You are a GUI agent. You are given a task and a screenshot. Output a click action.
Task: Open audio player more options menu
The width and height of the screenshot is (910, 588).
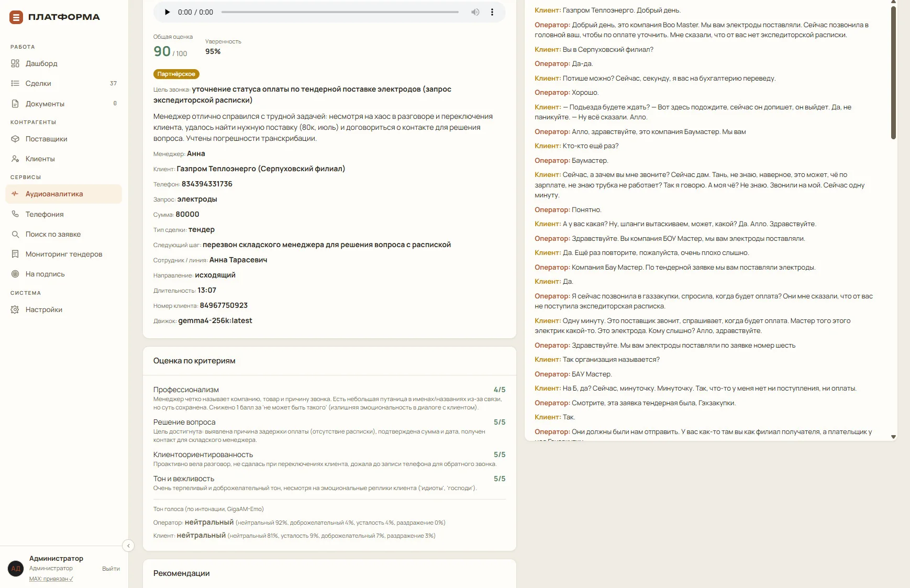tap(492, 12)
